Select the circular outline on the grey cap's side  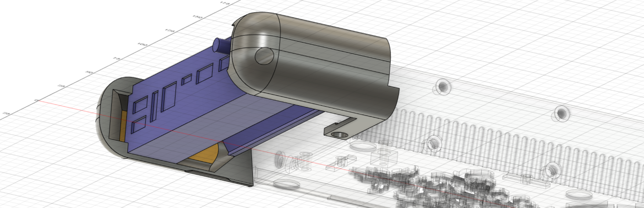(264, 56)
